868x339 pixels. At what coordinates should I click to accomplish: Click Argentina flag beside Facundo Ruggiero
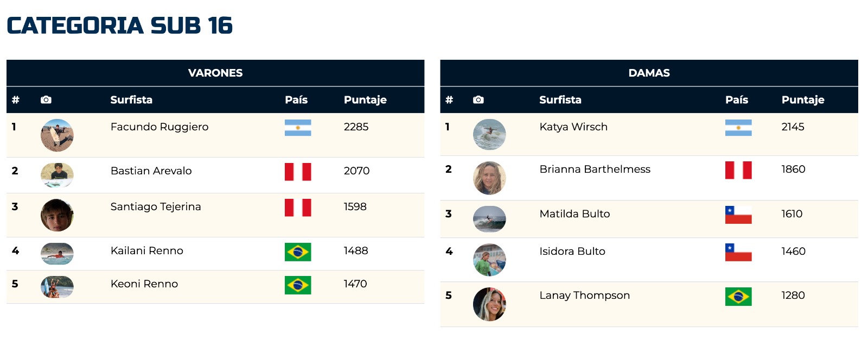[x=298, y=128]
